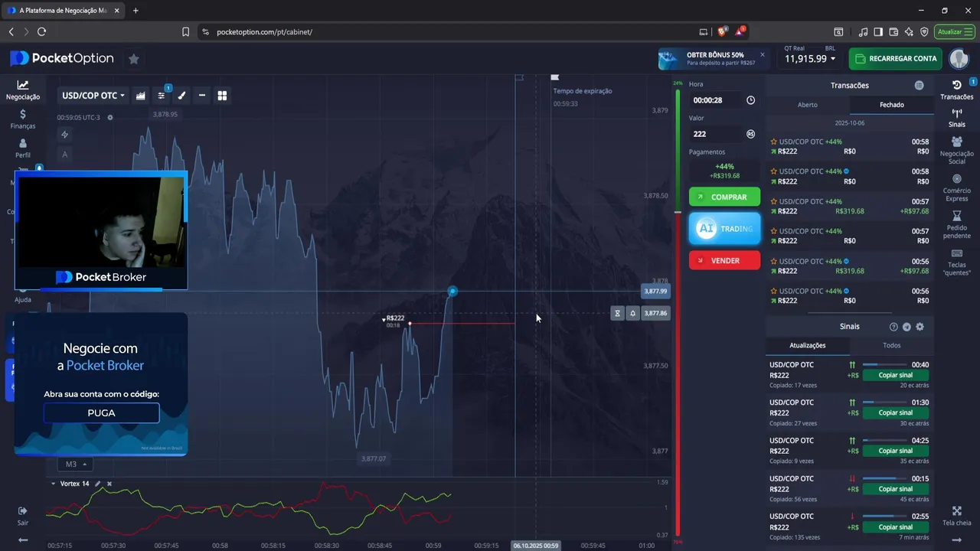The image size is (980, 551).
Task: Open the AI Trading button
Action: pos(724,229)
